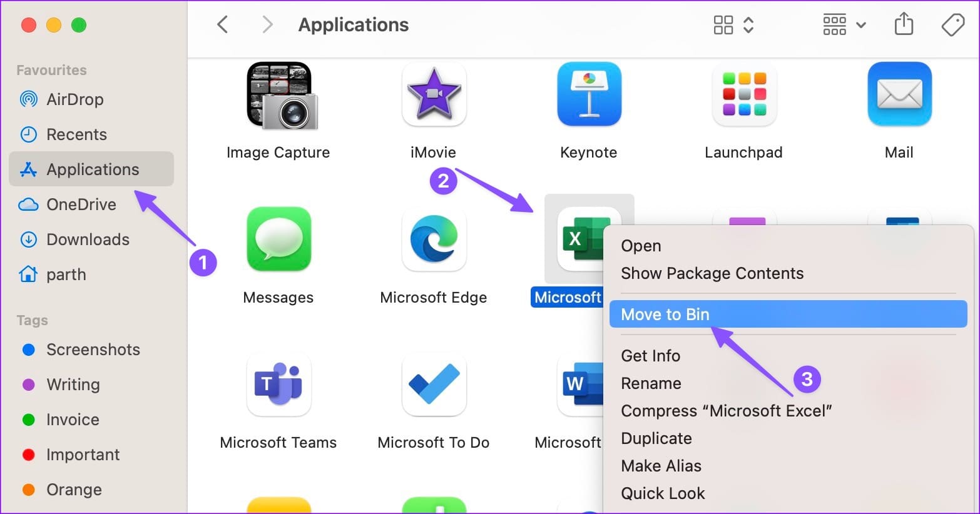The height and width of the screenshot is (514, 980).
Task: Choose Rename from the context menu
Action: (x=789, y=383)
